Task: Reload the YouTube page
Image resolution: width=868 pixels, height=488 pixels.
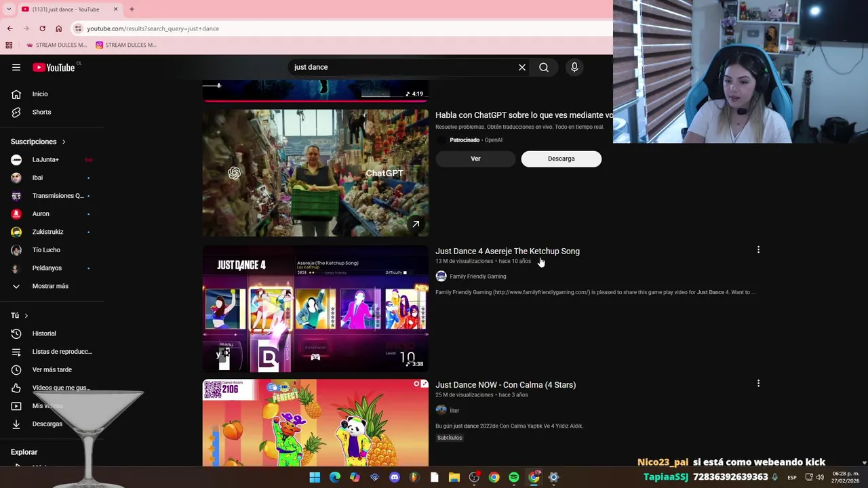Action: [x=42, y=28]
